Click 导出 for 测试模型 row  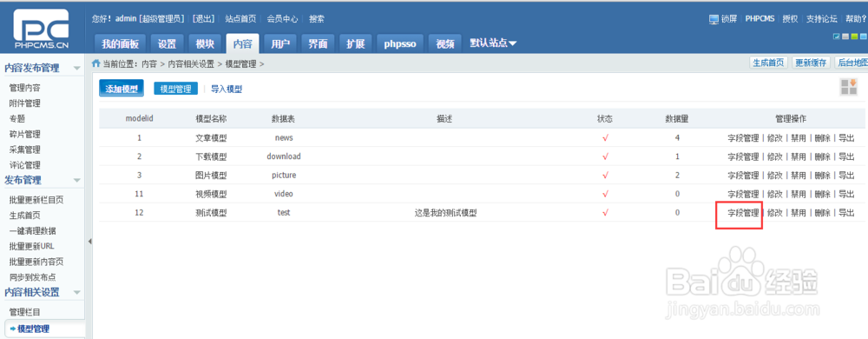846,213
